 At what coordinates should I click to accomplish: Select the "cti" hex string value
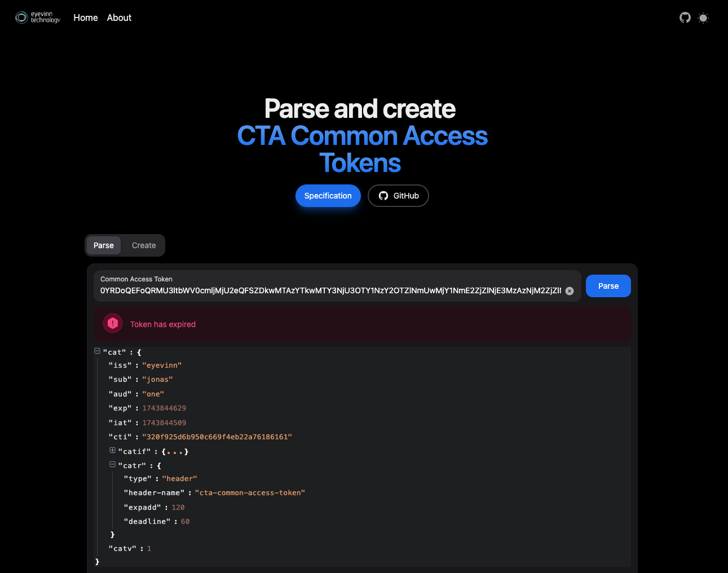(x=217, y=437)
